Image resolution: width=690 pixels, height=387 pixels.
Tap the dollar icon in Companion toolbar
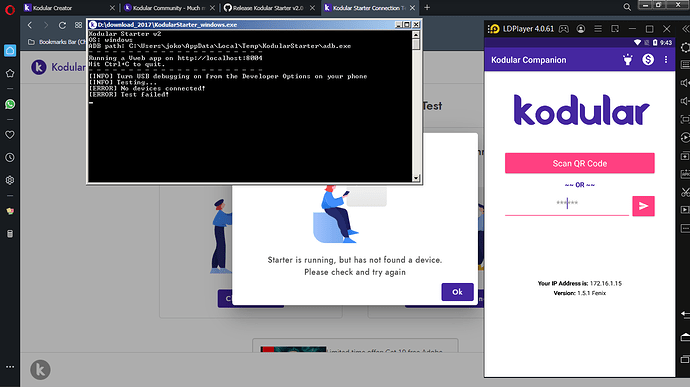pos(648,59)
